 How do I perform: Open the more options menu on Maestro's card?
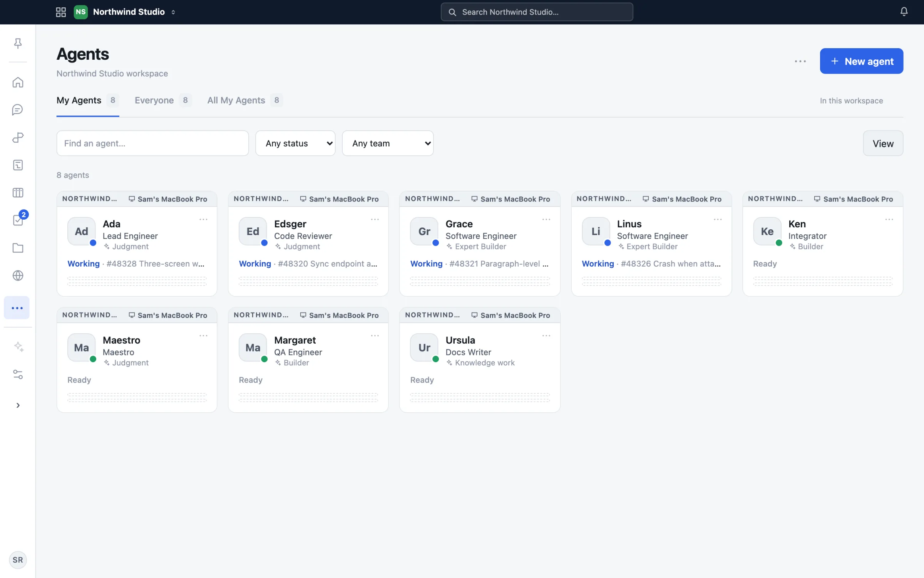click(203, 336)
